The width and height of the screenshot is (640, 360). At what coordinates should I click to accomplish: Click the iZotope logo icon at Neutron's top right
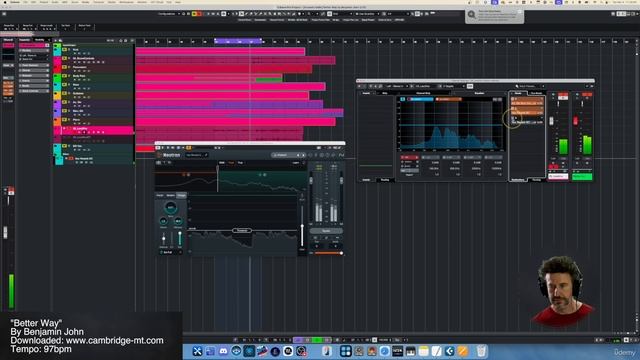pyautogui.click(x=341, y=155)
